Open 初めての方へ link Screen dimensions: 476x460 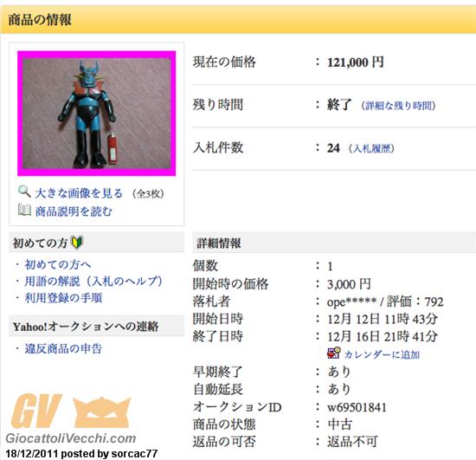(58, 264)
